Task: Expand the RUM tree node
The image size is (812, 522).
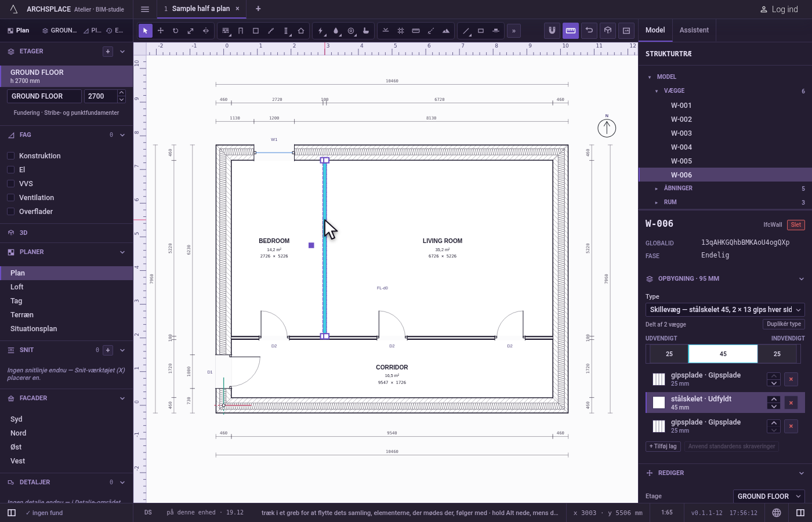Action: tap(656, 202)
